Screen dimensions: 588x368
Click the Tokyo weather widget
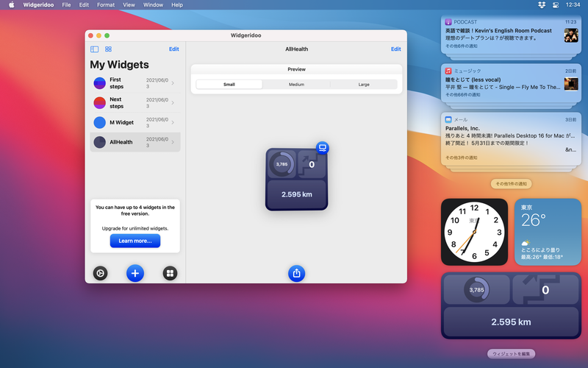(548, 232)
